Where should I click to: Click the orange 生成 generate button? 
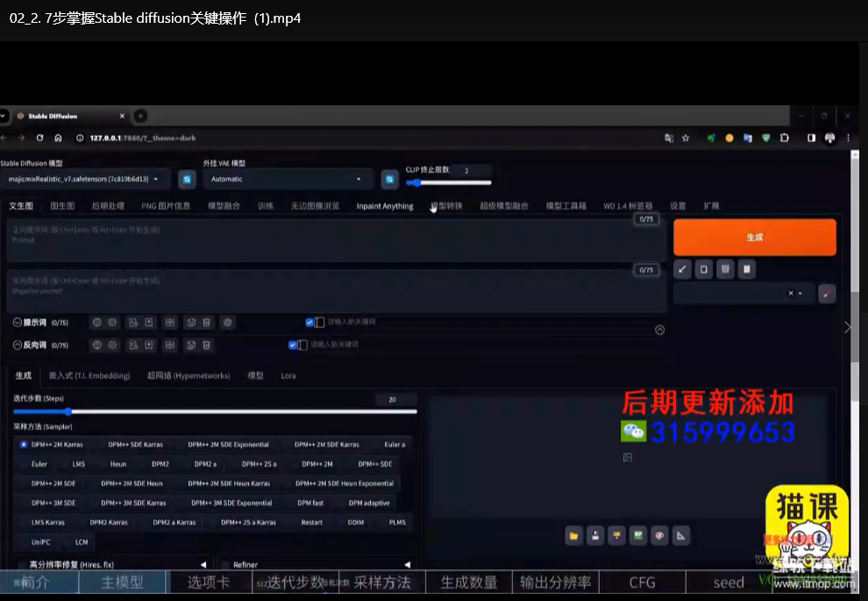pyautogui.click(x=755, y=237)
